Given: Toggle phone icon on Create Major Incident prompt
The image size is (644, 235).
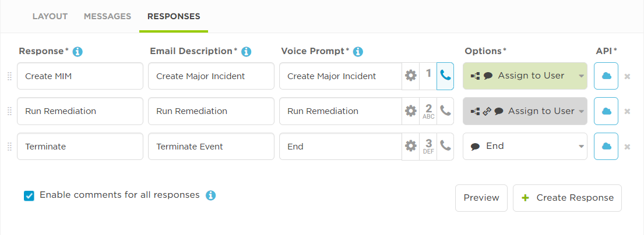Looking at the screenshot, I should [445, 76].
